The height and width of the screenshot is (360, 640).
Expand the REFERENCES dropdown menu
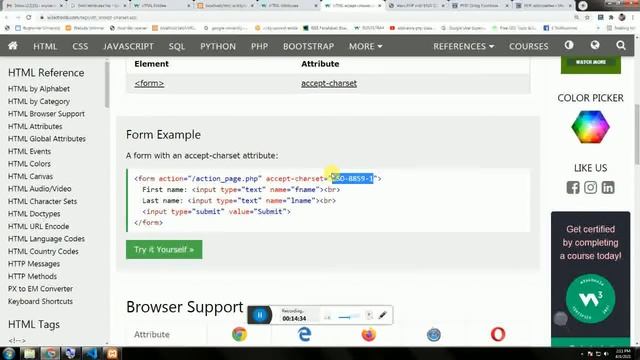[x=463, y=46]
